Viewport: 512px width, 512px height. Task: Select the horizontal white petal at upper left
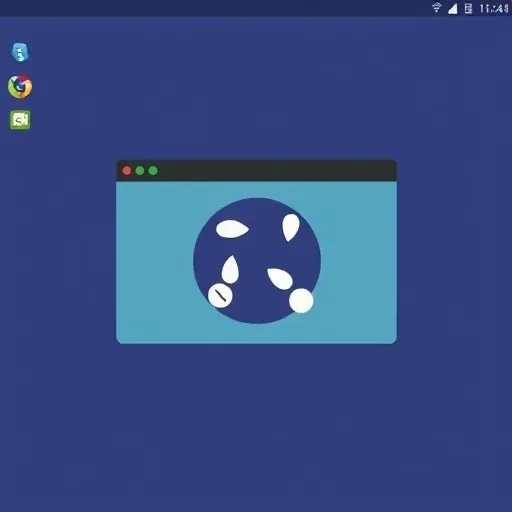[x=232, y=229]
